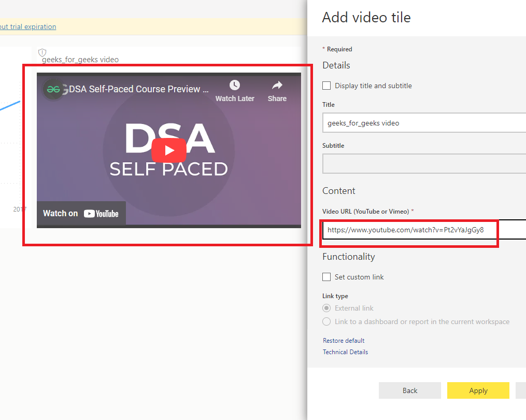
Task: Click the Watch Later clock icon
Action: tap(234, 85)
